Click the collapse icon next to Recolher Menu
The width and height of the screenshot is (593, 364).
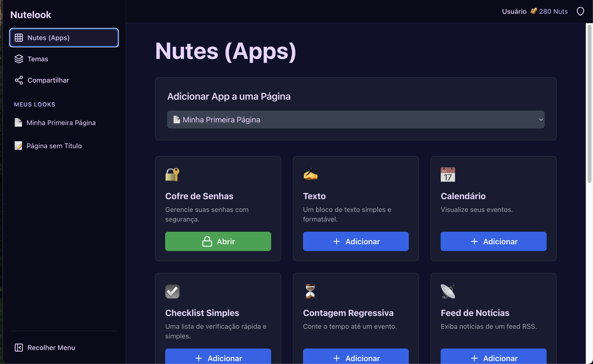pyautogui.click(x=19, y=347)
